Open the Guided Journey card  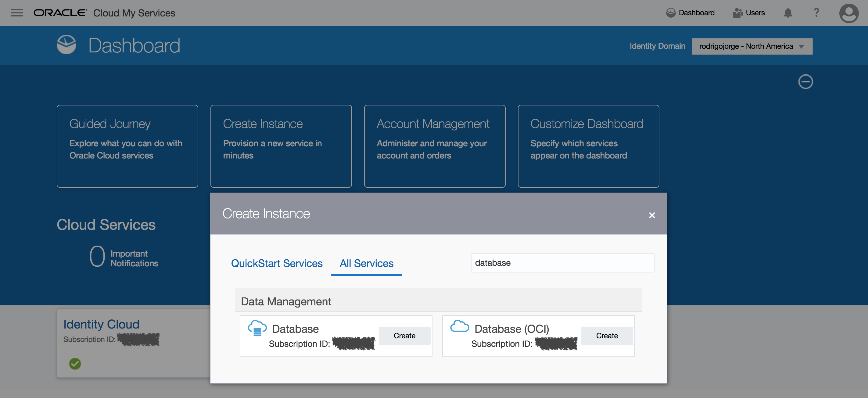point(127,146)
